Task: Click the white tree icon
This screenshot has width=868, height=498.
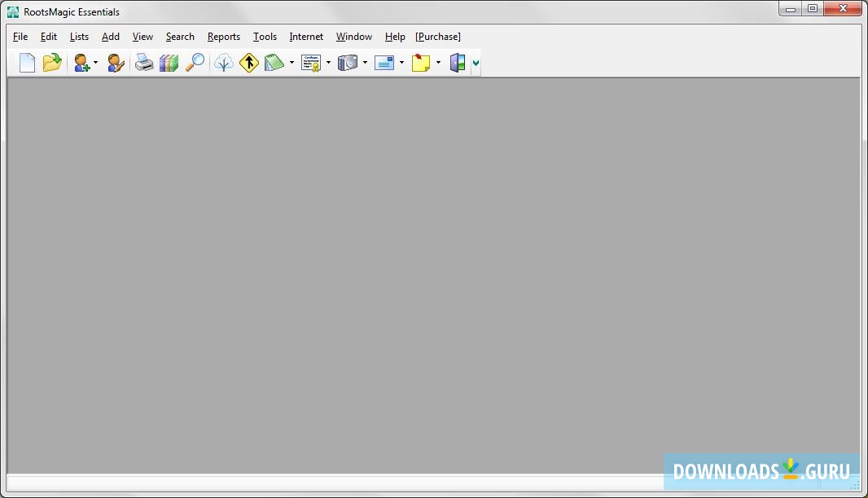Action: (224, 63)
